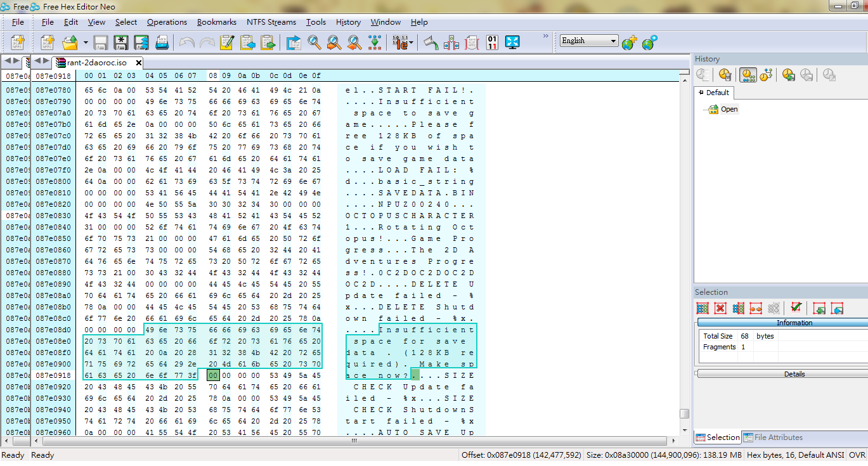Toggle the OVR overwrite mode indicator

(857, 455)
